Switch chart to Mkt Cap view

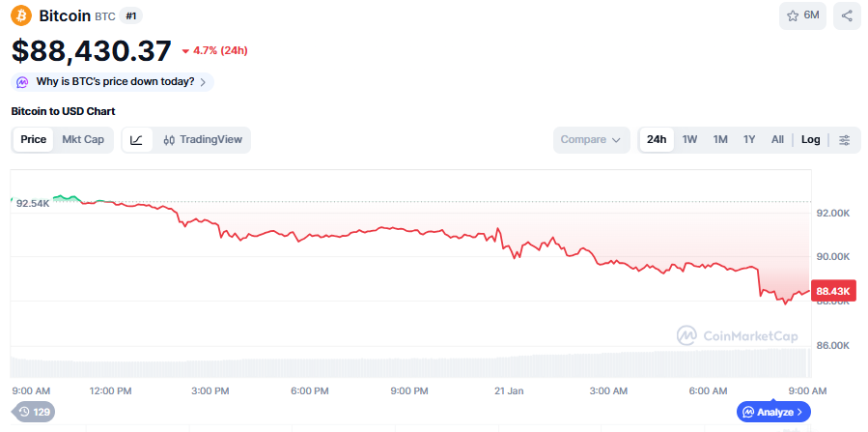[83, 139]
